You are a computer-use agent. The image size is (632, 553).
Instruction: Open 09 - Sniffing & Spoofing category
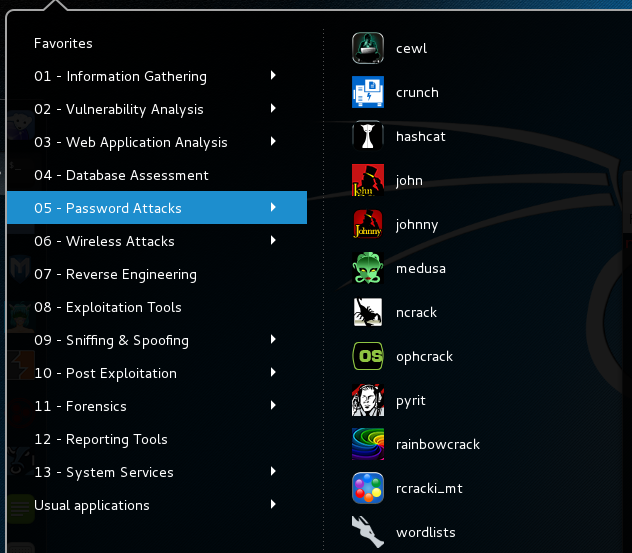click(x=157, y=340)
